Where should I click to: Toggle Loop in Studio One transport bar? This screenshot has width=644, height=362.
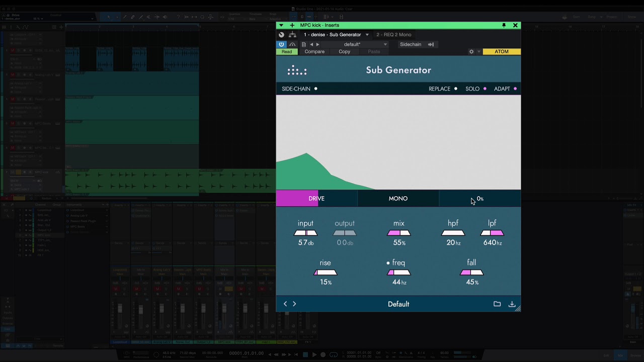[x=334, y=354]
